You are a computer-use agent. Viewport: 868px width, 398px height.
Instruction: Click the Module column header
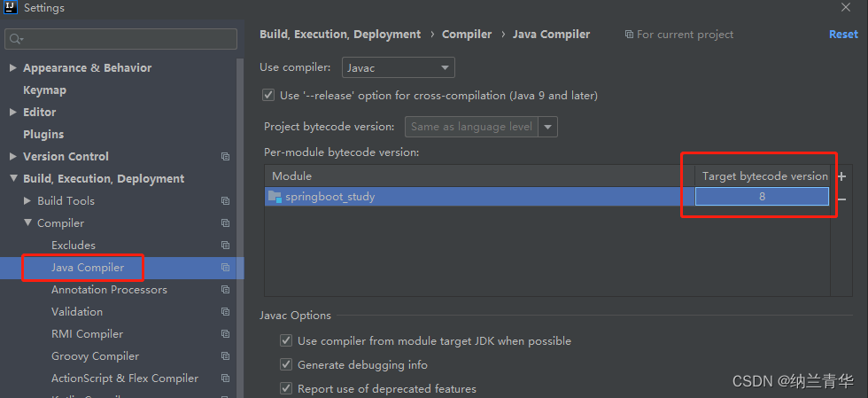479,176
